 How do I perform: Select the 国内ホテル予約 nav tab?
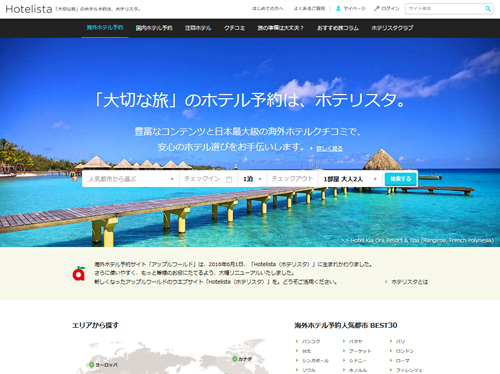click(x=154, y=28)
